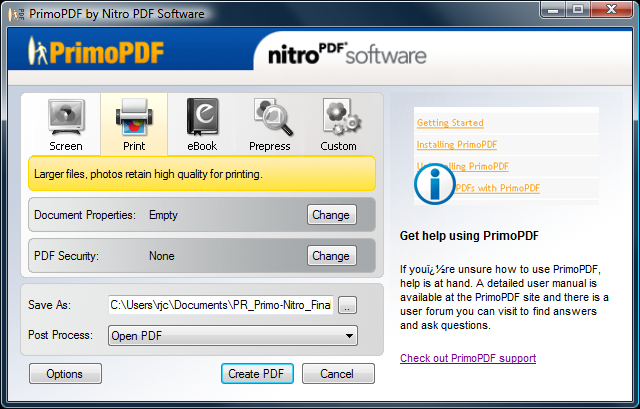
Task: Select the Screen quality preset icon
Action: [x=66, y=118]
